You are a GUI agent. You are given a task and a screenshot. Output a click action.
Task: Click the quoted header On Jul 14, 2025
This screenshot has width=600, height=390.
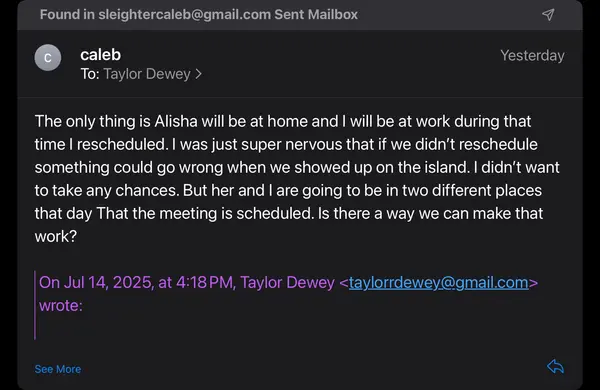click(96, 282)
